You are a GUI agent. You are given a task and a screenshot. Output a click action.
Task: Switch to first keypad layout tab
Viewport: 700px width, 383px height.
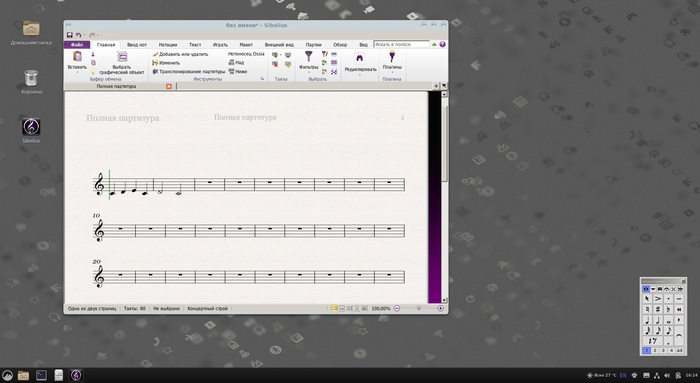click(646, 289)
